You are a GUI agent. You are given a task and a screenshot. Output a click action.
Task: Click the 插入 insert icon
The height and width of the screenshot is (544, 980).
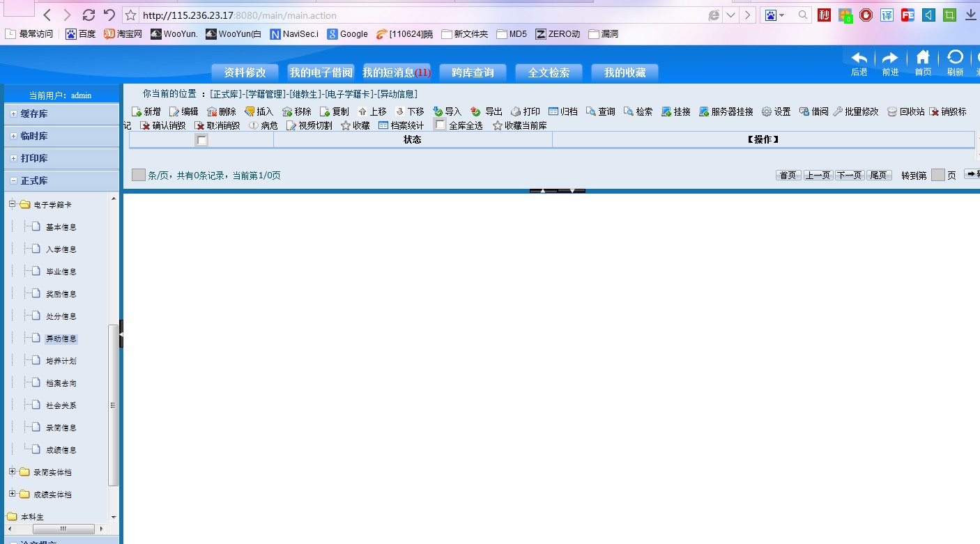point(250,111)
